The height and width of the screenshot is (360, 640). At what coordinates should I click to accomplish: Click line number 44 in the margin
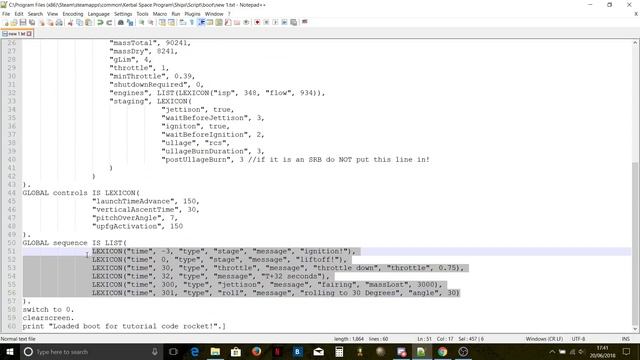click(x=11, y=193)
